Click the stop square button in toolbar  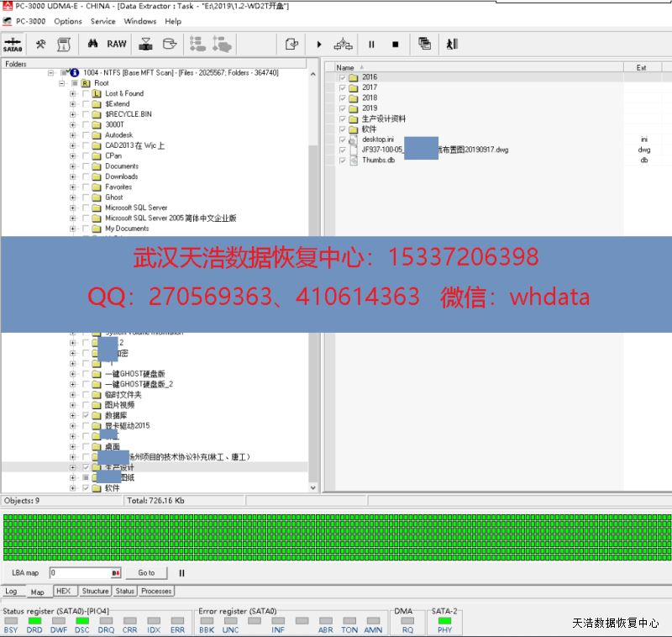(395, 45)
